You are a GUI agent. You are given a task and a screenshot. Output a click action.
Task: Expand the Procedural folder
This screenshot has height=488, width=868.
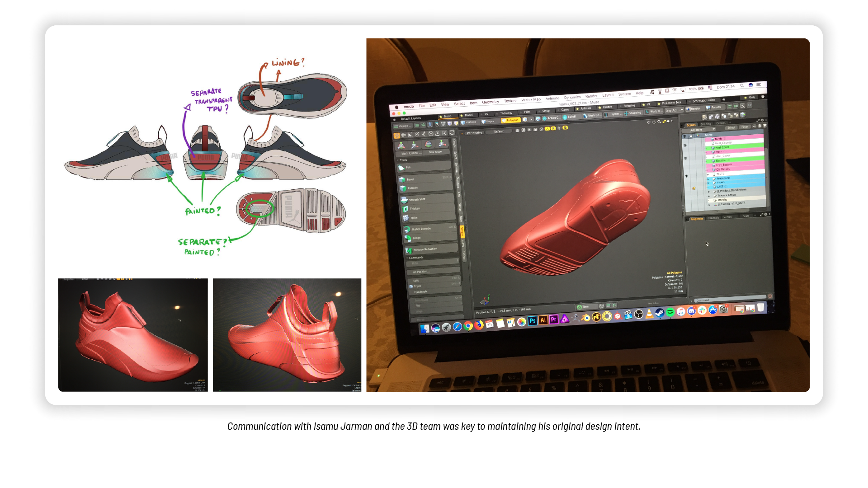[x=709, y=178]
